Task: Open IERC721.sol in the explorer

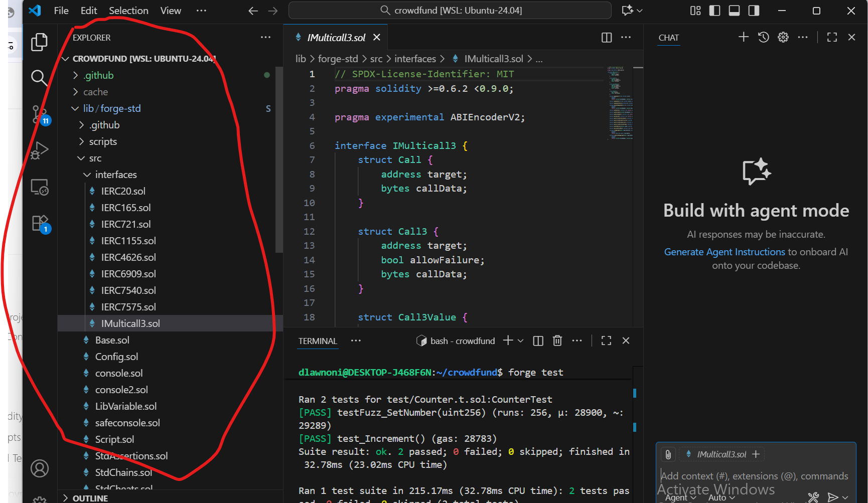Action: pos(125,224)
